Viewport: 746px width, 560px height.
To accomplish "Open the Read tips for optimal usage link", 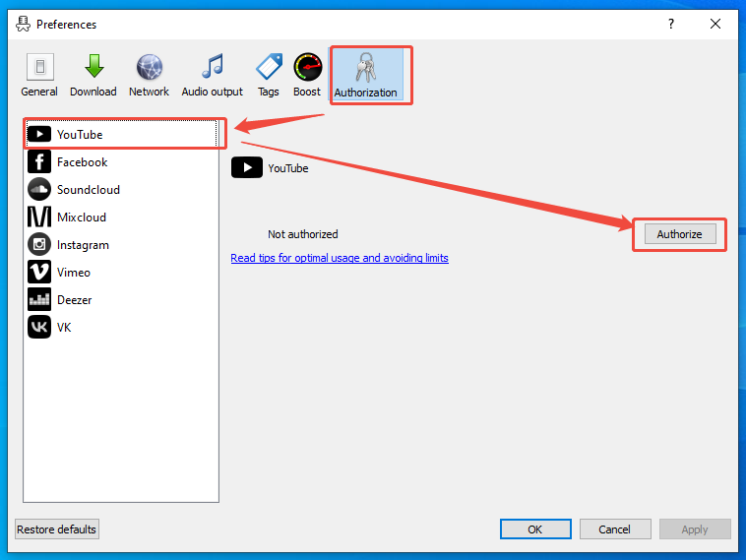I will [340, 258].
